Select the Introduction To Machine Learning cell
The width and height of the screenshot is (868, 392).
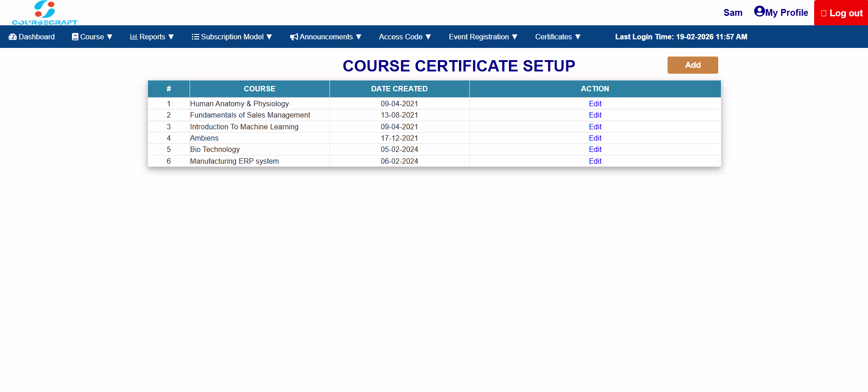259,127
